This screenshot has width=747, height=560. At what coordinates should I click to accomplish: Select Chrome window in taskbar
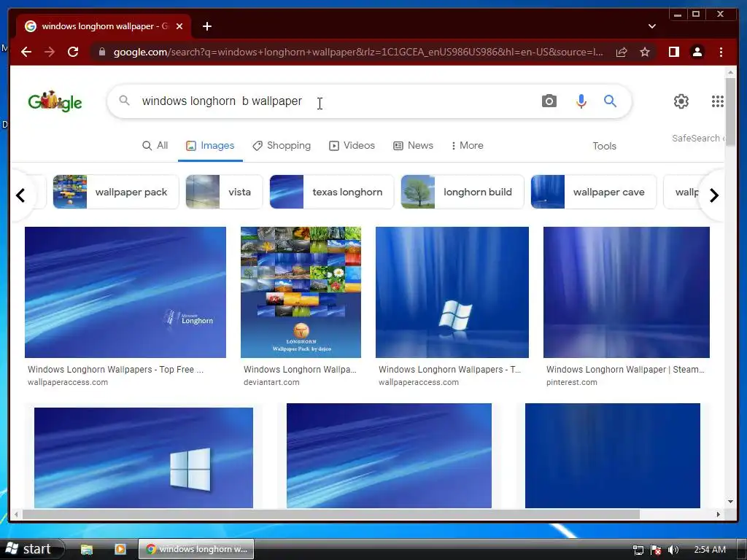tap(196, 549)
